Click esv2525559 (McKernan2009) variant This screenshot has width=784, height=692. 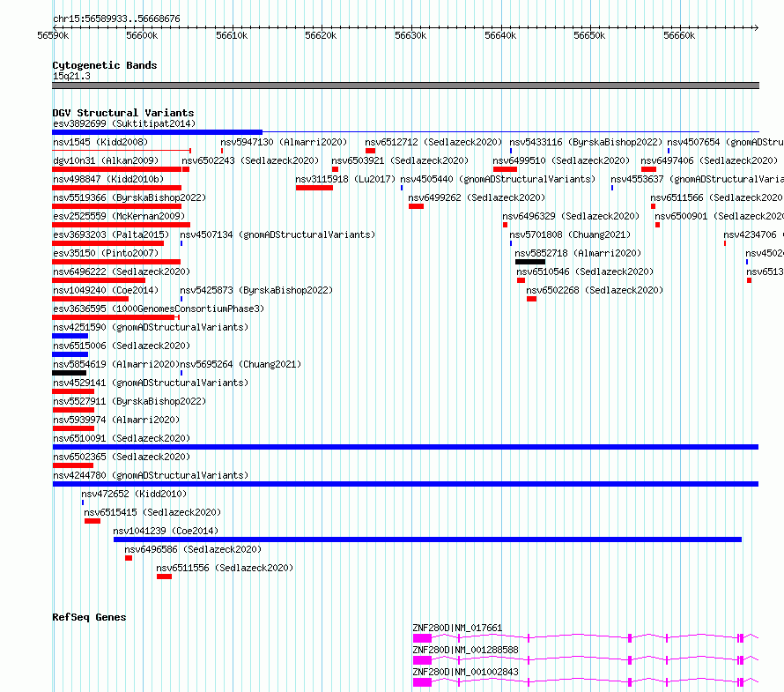coord(119,216)
